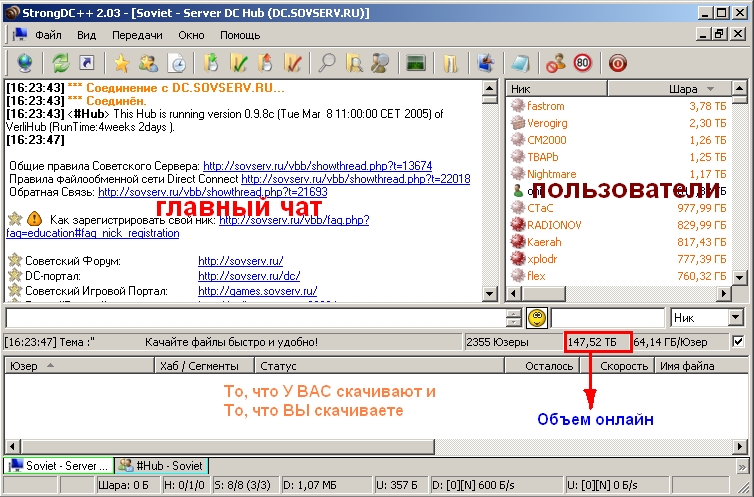
Task: Open the Notepad icon
Action: (520, 63)
